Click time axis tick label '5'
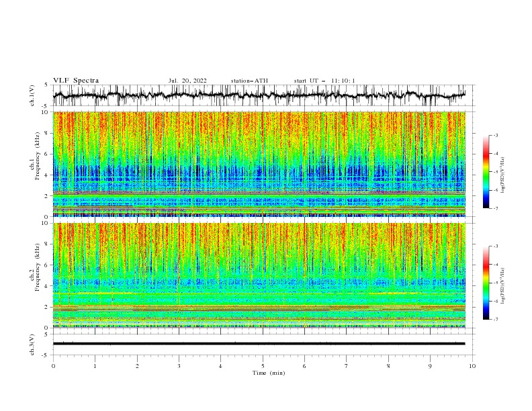 (x=263, y=366)
